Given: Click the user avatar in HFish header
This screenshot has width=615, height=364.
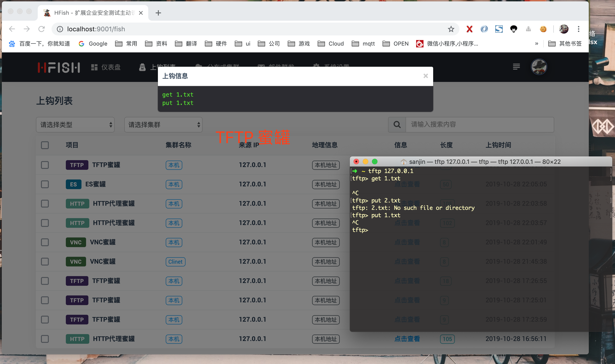Looking at the screenshot, I should 539,67.
